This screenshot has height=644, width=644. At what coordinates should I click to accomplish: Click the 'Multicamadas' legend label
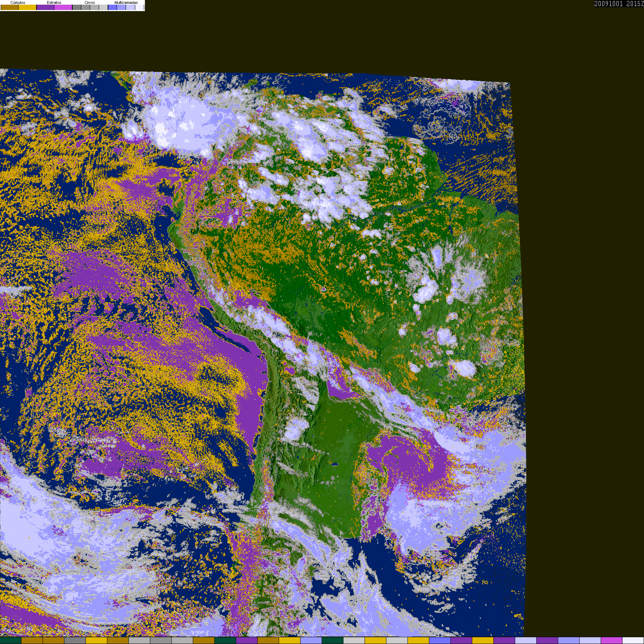126,3
